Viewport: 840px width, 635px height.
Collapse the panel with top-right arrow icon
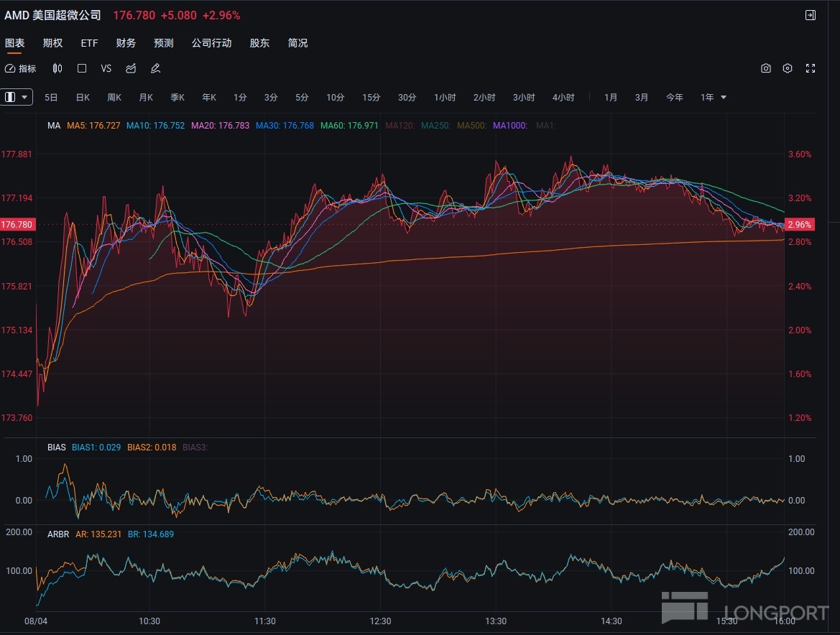[x=811, y=15]
